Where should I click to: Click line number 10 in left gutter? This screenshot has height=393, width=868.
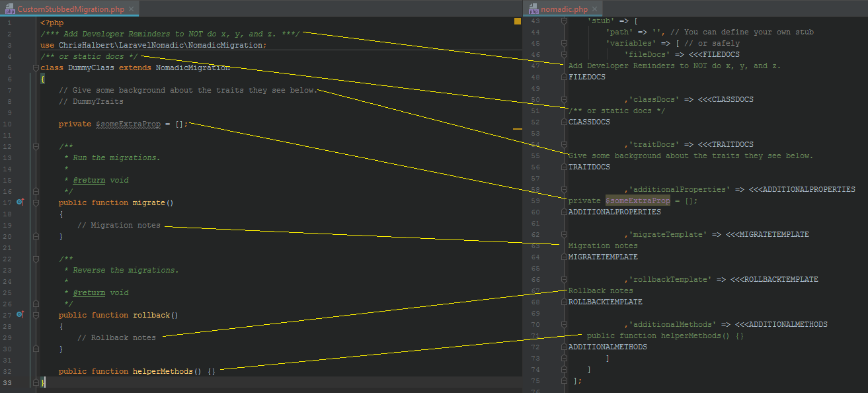click(x=8, y=124)
